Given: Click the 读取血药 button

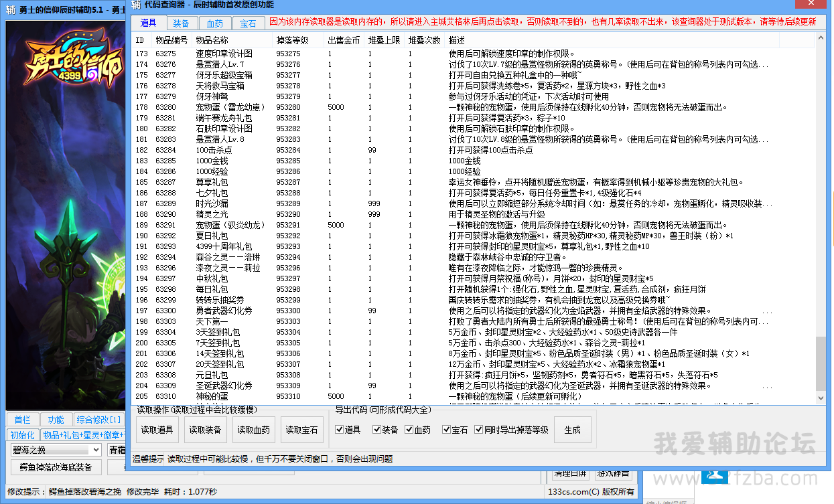Looking at the screenshot, I should (254, 430).
